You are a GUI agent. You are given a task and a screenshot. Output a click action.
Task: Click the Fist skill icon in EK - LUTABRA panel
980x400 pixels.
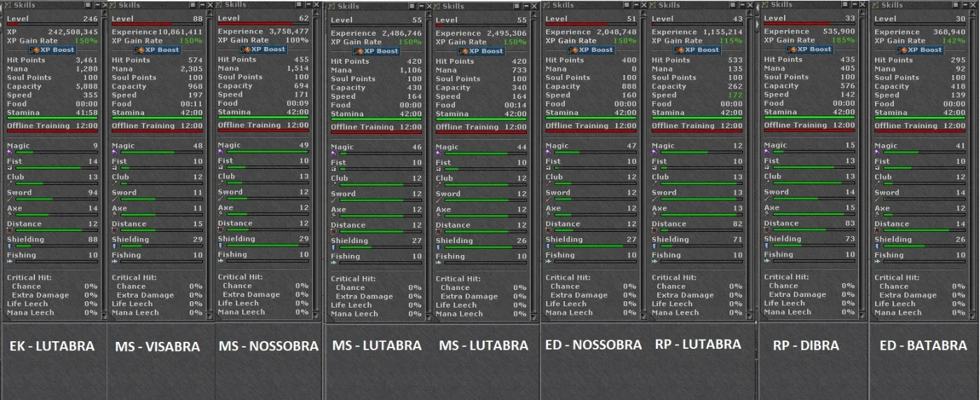click(x=10, y=167)
